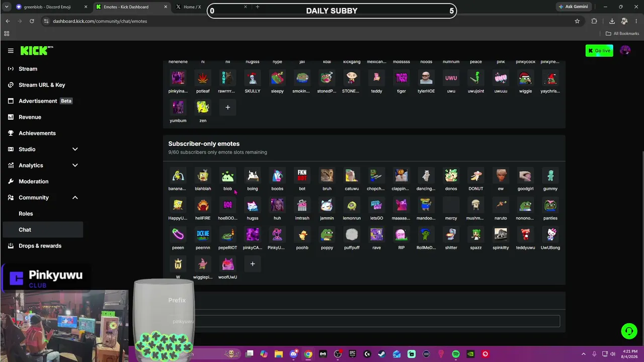This screenshot has height=362, width=644.
Task: Select the teddyuwu emote
Action: pos(525,234)
